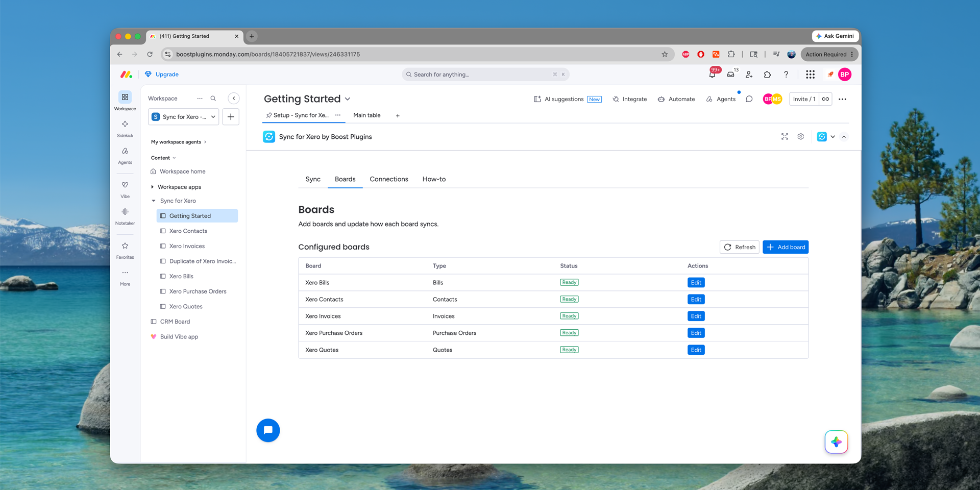
Task: Open Vibe in the left rail
Action: coord(125,189)
